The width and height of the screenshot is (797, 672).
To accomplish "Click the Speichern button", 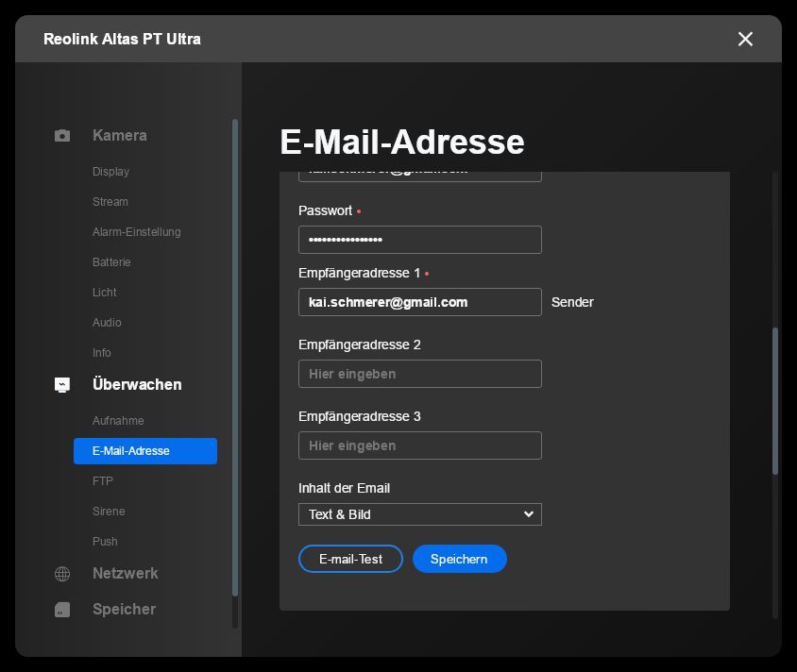I will click(459, 559).
